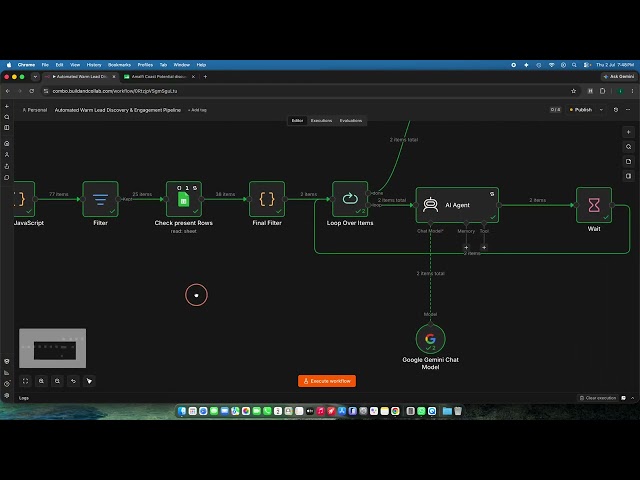Open the workflow more options ellipsis menu
The width and height of the screenshot is (640, 480).
[x=628, y=110]
